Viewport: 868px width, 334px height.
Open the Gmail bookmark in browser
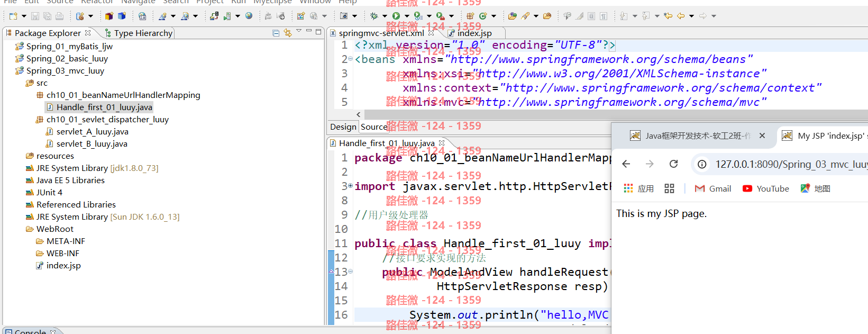click(x=712, y=188)
